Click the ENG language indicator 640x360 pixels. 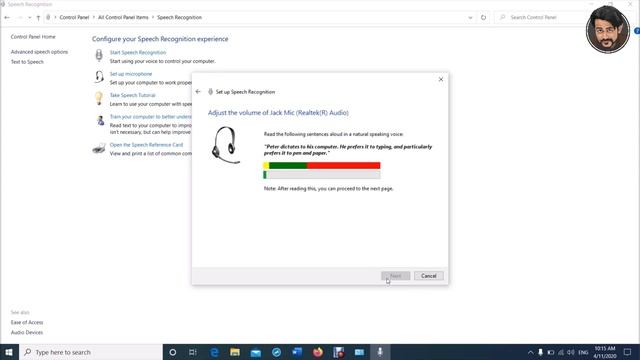583,352
